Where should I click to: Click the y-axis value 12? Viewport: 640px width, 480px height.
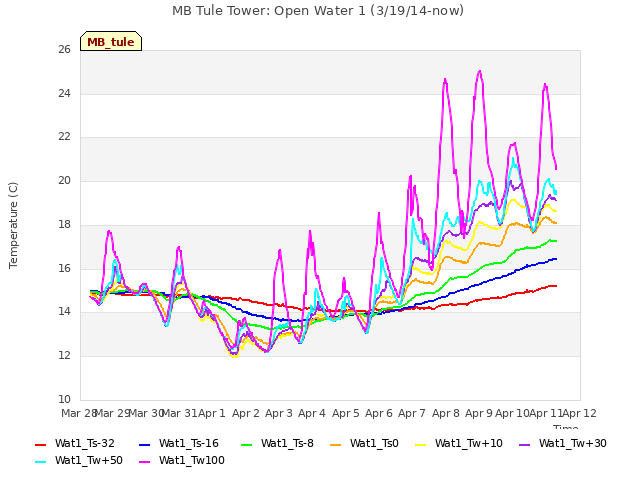tap(64, 356)
